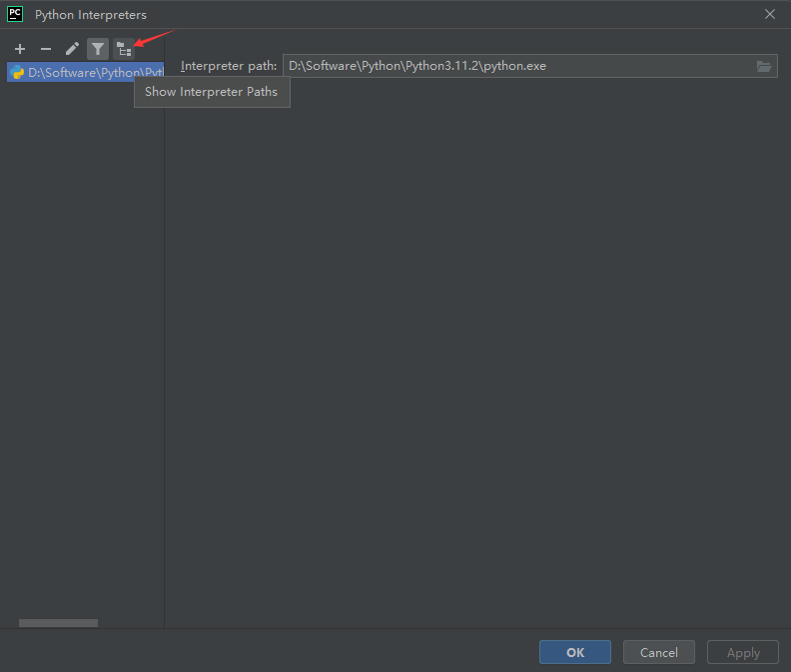Click empty area below the interpreter list
This screenshot has width=791, height=672.
(x=82, y=349)
